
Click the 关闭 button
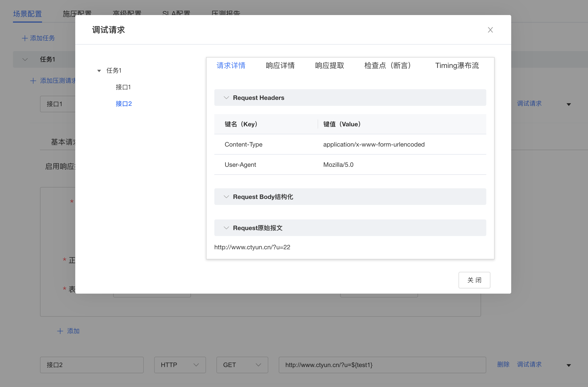[474, 280]
